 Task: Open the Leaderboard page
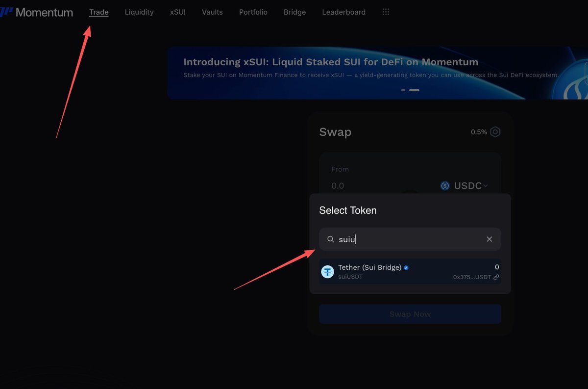click(x=343, y=12)
